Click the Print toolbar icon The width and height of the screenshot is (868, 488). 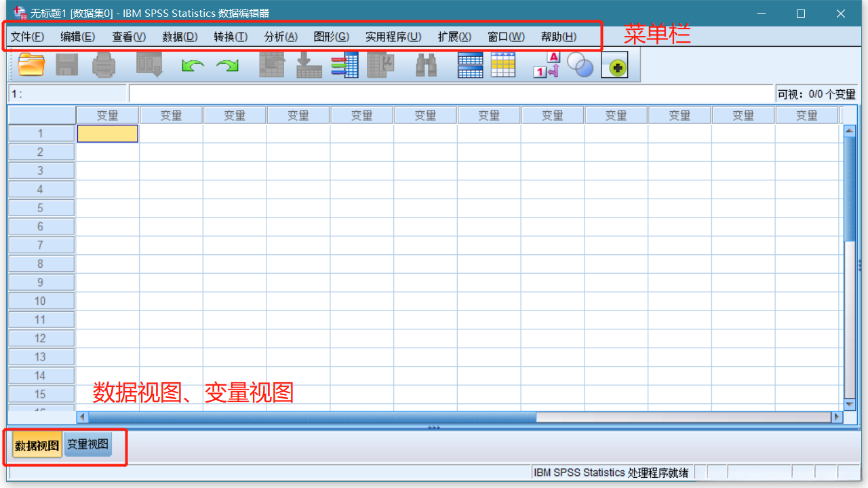coord(102,64)
